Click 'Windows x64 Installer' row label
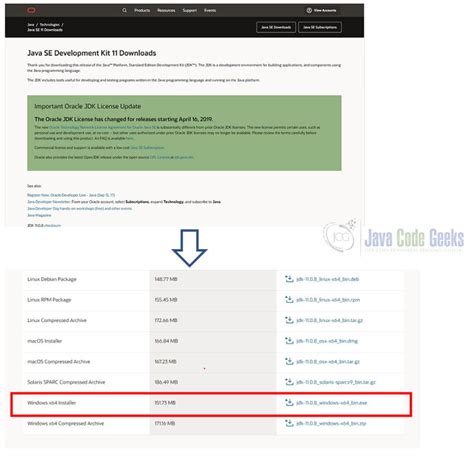Image resolution: width=474 pixels, height=464 pixels. [52, 403]
